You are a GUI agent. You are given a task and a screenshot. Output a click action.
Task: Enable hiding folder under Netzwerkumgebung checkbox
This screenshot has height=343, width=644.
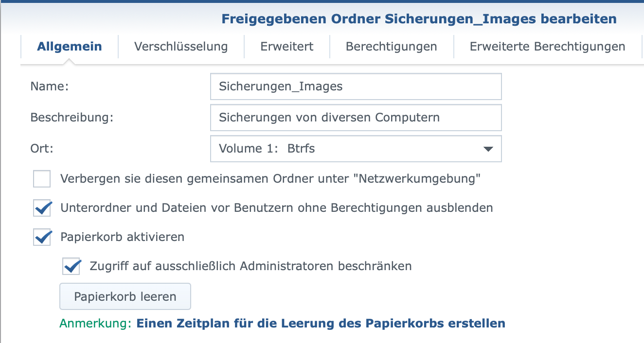point(42,179)
